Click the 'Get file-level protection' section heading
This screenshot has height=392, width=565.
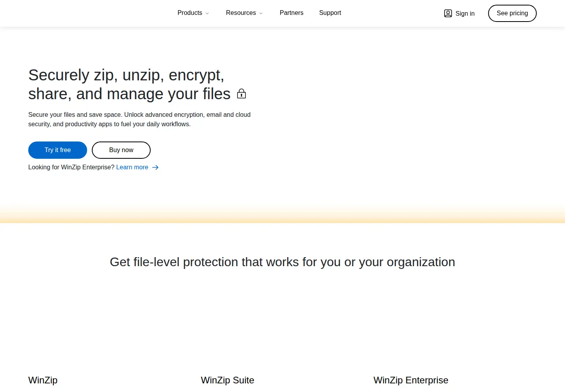coord(282,262)
